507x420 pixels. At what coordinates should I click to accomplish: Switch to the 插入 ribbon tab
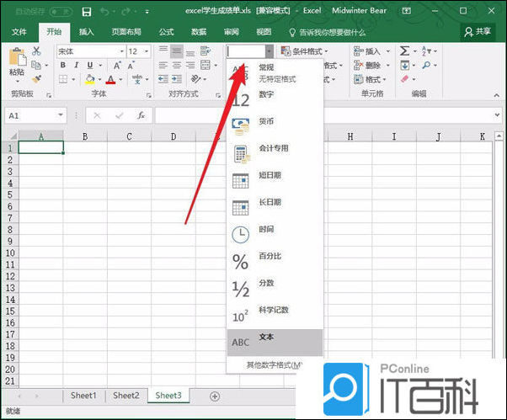click(x=87, y=32)
